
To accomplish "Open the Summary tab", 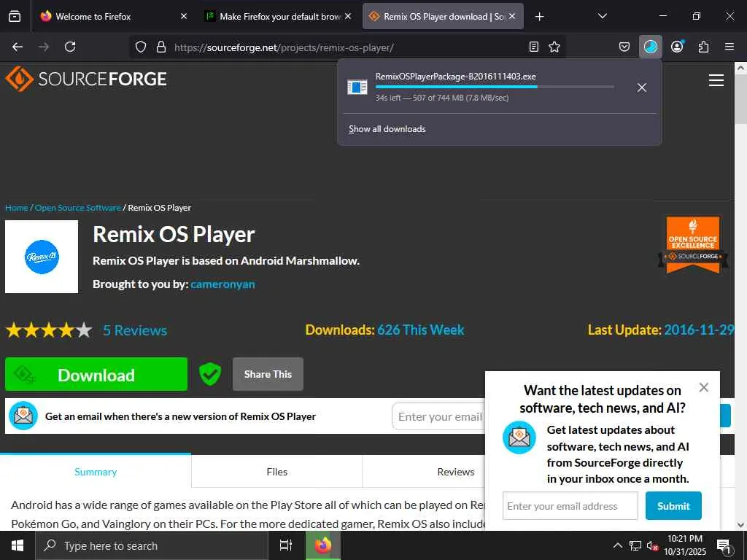I will tap(96, 472).
